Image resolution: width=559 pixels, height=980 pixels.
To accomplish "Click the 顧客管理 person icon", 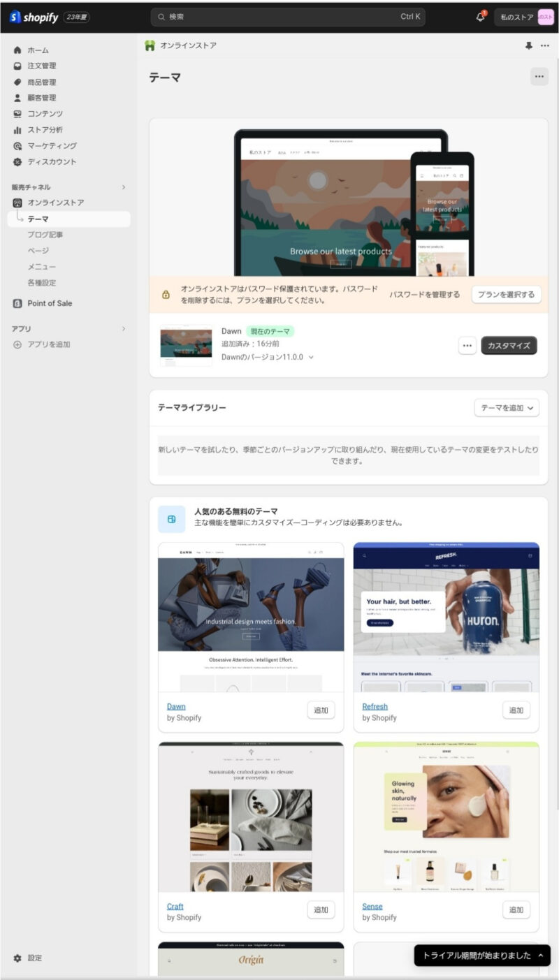I will (x=17, y=98).
